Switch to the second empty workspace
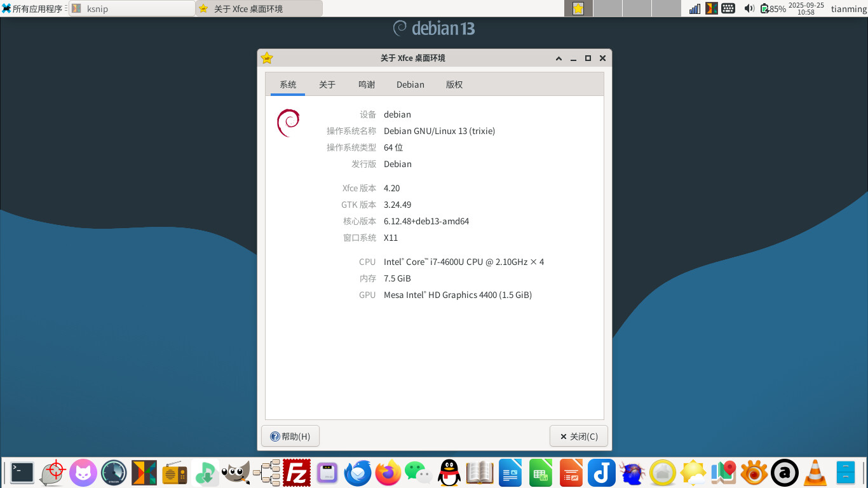This screenshot has width=868, height=488. 607,8
